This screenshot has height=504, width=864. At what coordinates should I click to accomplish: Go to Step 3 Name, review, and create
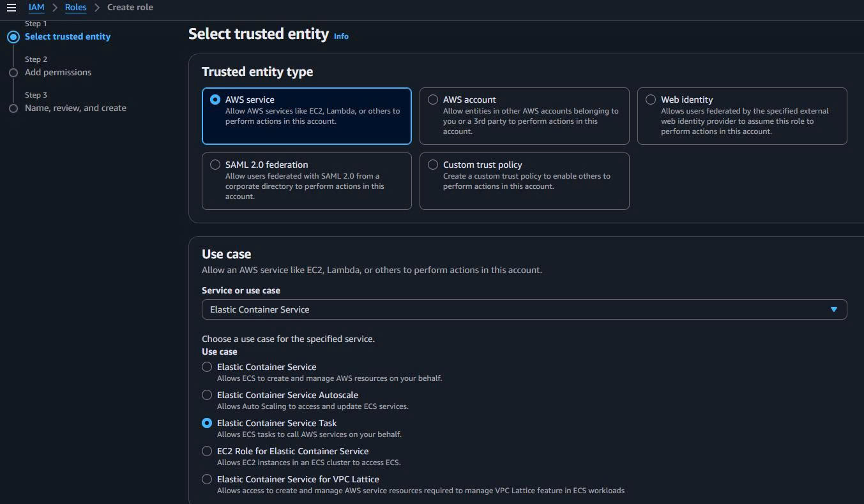click(75, 108)
